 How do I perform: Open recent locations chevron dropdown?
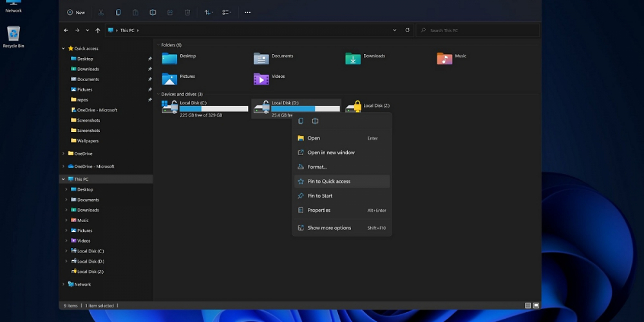[x=88, y=30]
